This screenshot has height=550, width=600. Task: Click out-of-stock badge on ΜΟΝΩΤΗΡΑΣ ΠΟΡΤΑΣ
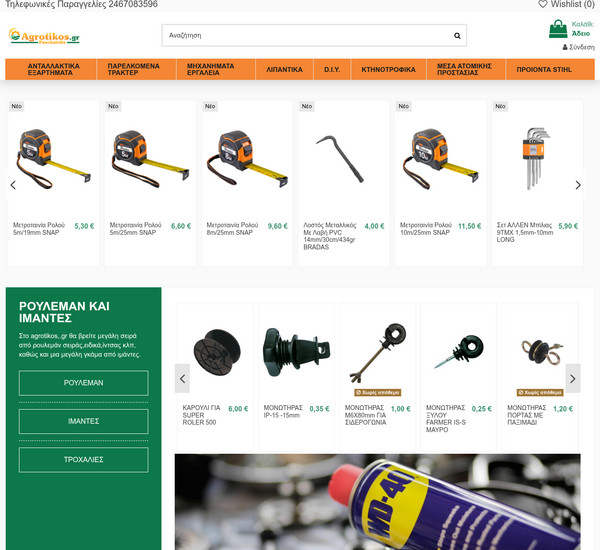(x=540, y=392)
